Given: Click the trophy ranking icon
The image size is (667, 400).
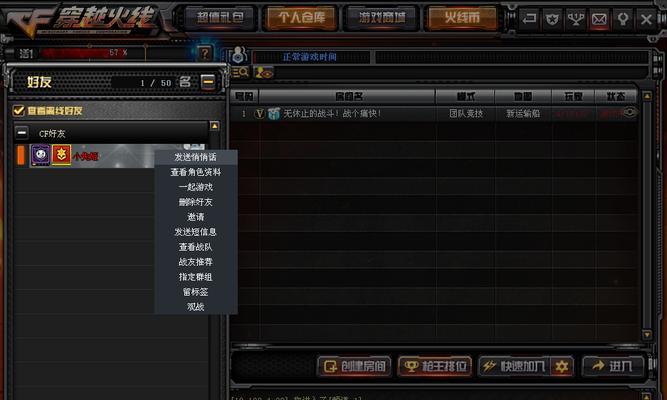Looking at the screenshot, I should [x=576, y=19].
